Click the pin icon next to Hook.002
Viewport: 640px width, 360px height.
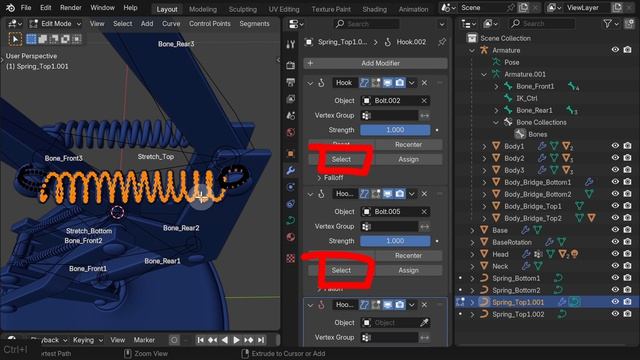(x=442, y=42)
